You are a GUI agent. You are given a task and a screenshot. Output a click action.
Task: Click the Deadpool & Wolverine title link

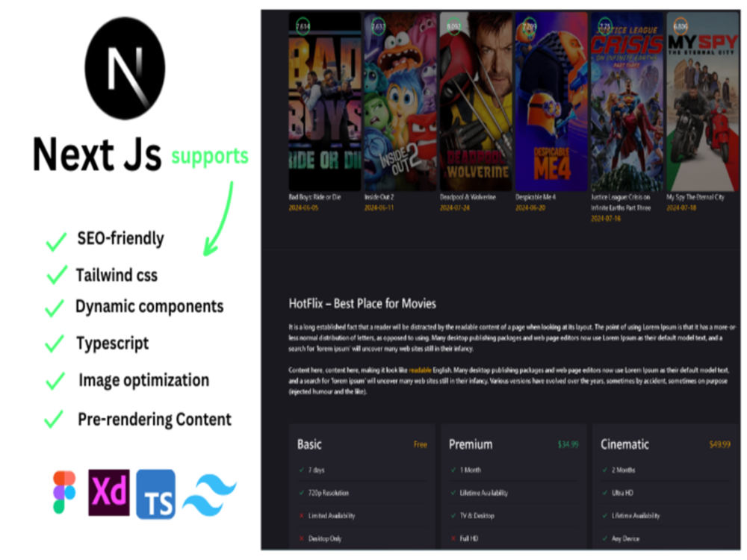[468, 197]
